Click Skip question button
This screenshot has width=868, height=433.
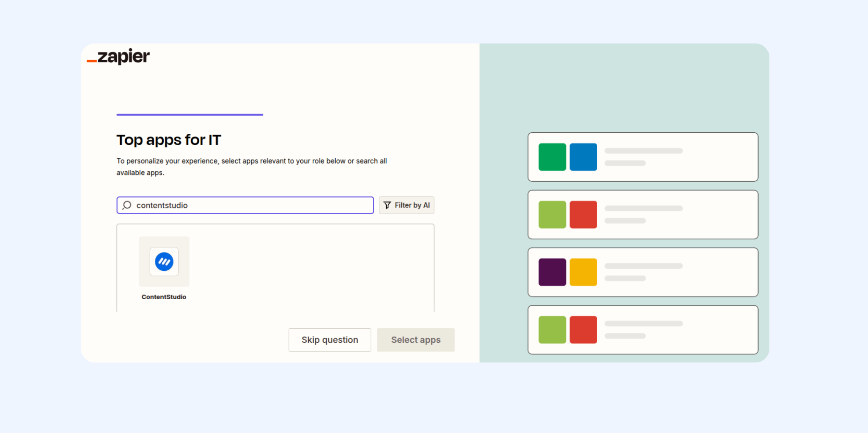click(x=330, y=340)
